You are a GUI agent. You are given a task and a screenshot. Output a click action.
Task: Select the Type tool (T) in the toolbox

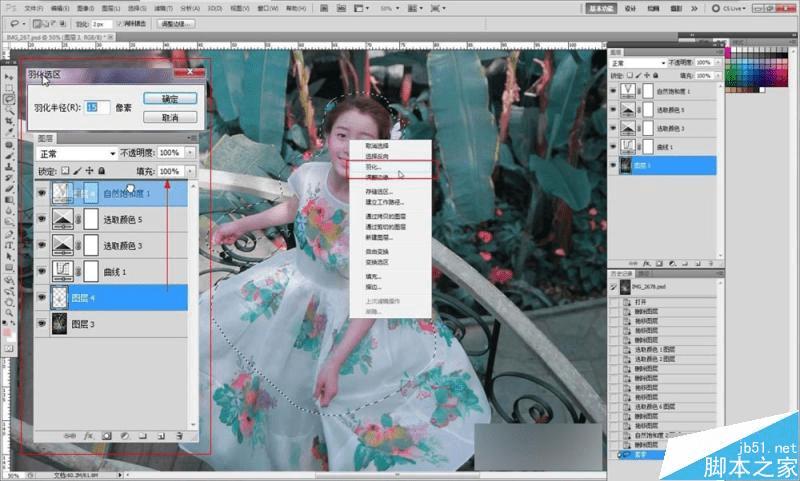point(9,245)
